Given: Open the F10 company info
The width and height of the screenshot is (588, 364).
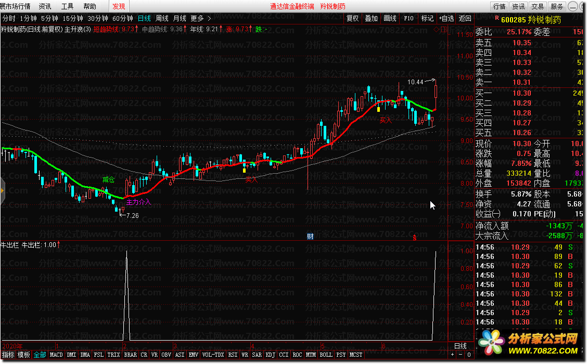Looking at the screenshot, I should pyautogui.click(x=409, y=18).
